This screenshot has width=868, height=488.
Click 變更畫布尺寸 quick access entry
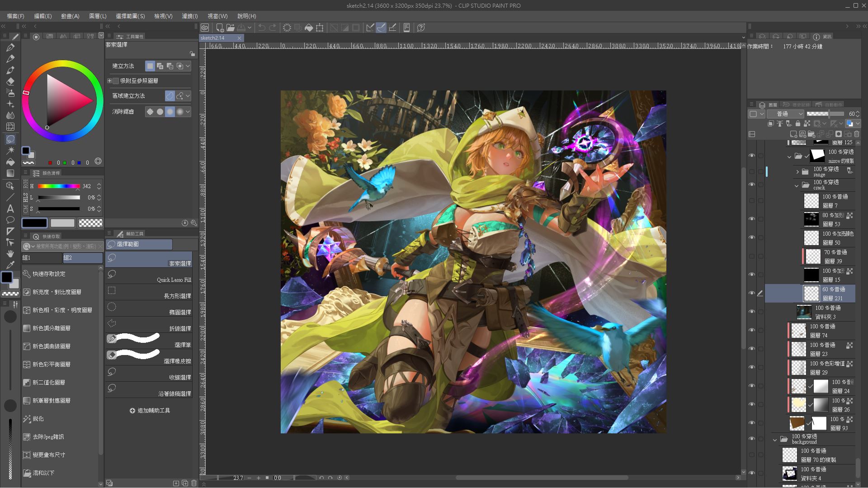click(49, 455)
